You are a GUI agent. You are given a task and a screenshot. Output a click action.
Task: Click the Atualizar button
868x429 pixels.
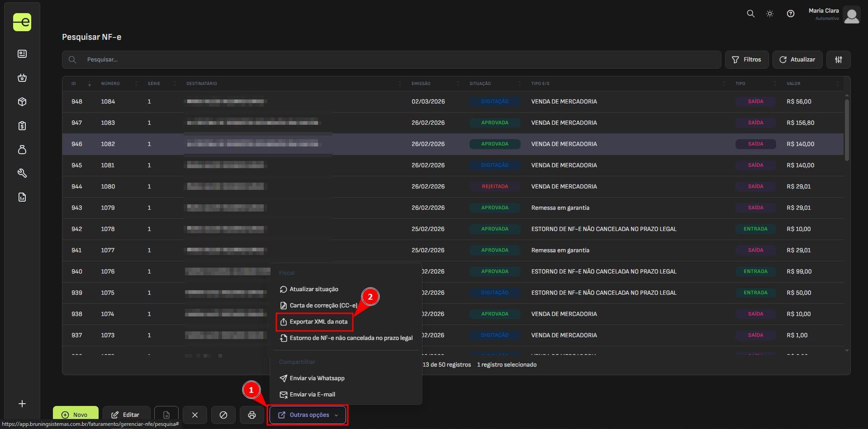click(x=797, y=60)
